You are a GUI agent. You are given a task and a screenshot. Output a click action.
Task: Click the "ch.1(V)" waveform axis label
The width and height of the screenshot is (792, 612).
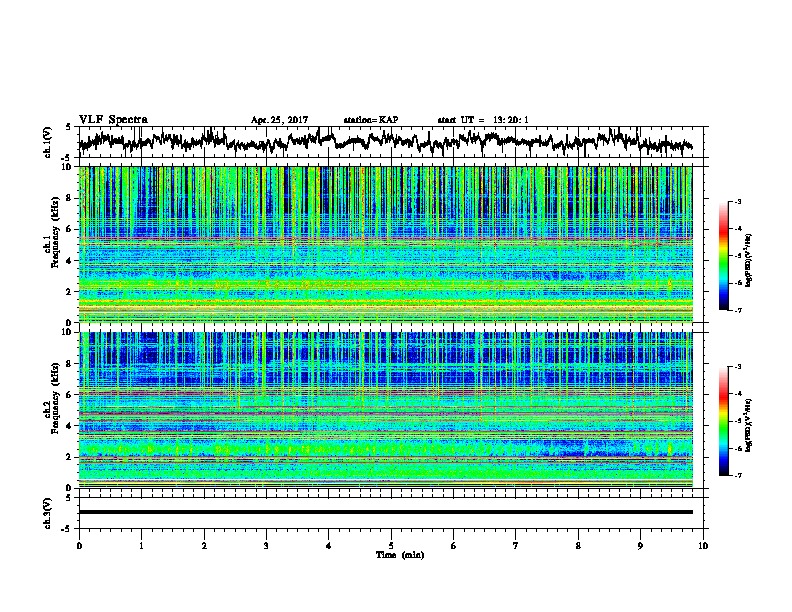coord(48,142)
